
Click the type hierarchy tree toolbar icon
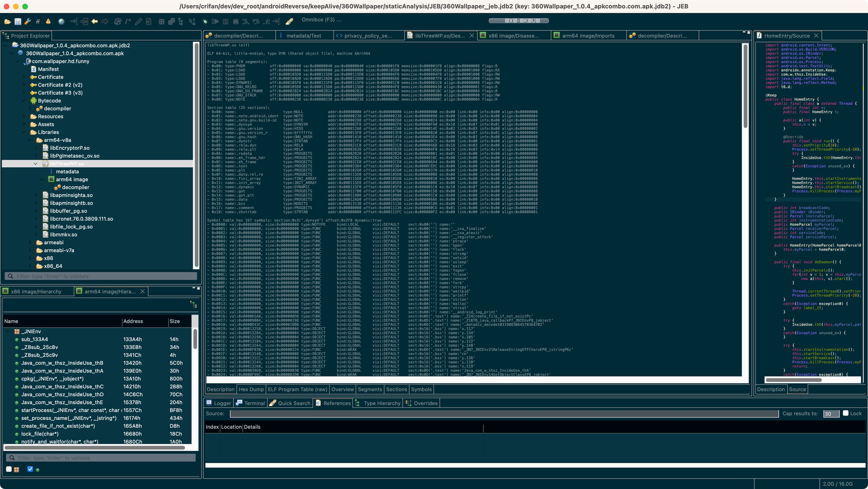pyautogui.click(x=181, y=21)
